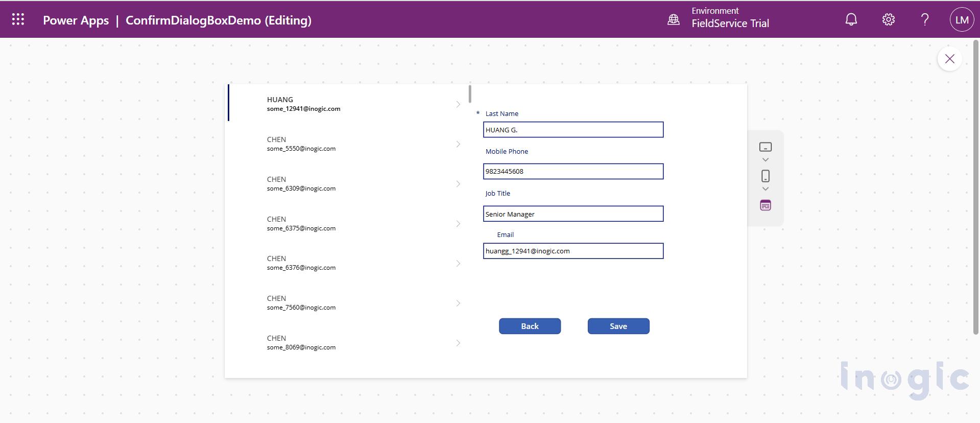Close the app preview with X
Image resolution: width=980 pixels, height=423 pixels.
click(949, 59)
